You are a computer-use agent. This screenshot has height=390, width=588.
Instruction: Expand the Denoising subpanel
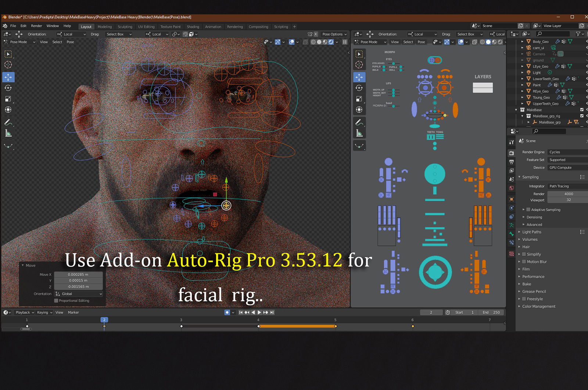coord(534,217)
